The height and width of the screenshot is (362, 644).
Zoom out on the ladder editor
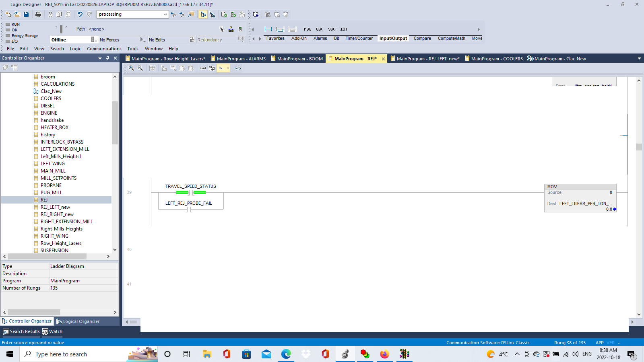[140, 68]
